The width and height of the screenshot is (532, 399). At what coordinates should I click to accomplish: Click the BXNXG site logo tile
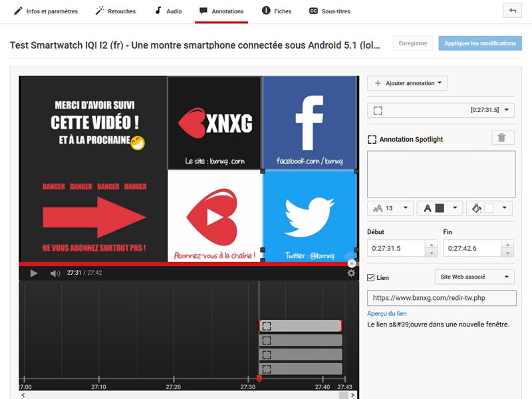(215, 123)
